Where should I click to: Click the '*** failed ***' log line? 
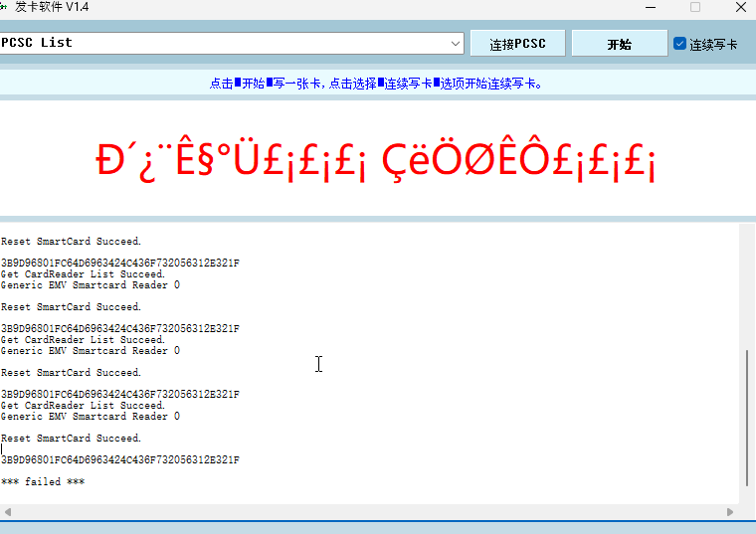43,482
